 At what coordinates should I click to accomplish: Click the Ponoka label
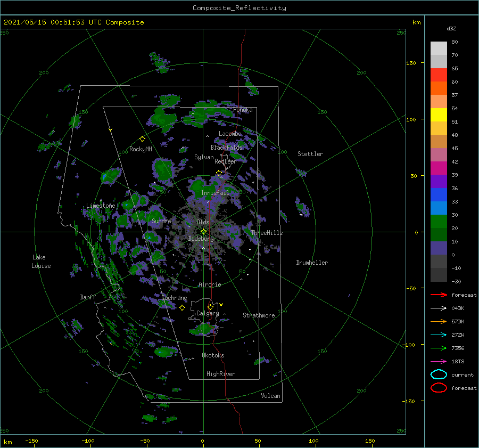243,110
